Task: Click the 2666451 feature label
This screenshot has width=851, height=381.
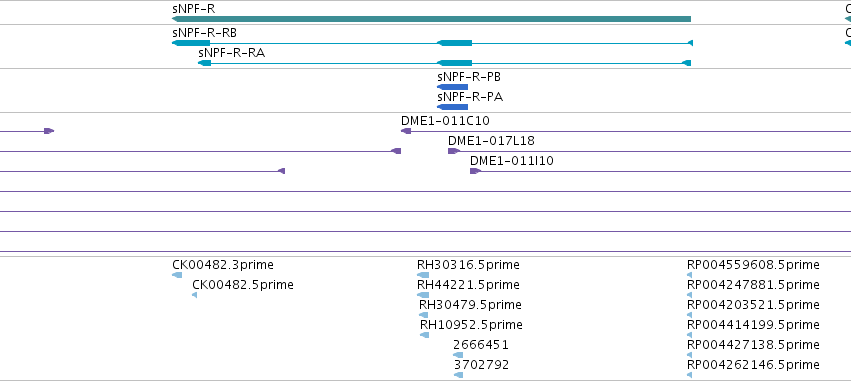Action: 481,345
